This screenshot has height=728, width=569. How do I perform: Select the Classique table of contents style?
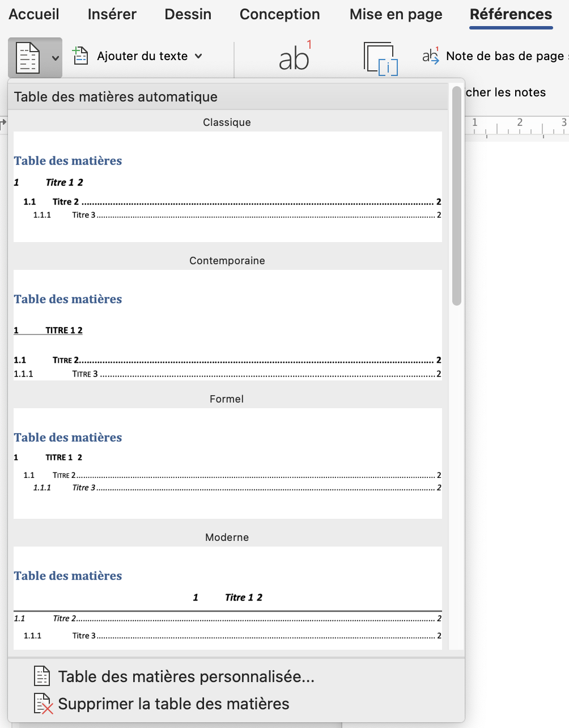tap(227, 186)
